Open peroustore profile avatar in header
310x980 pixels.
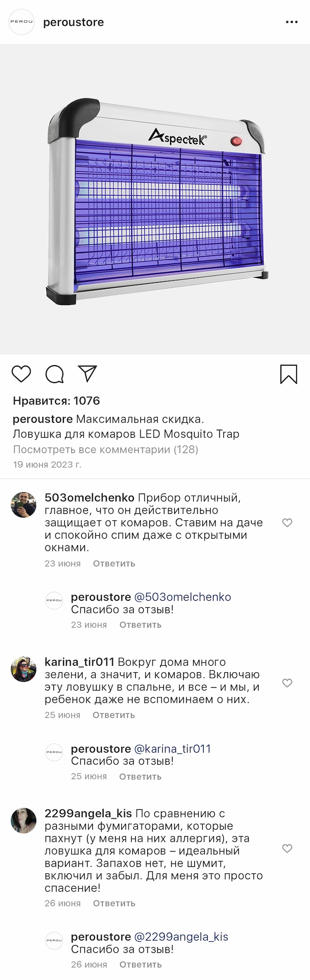point(22,22)
